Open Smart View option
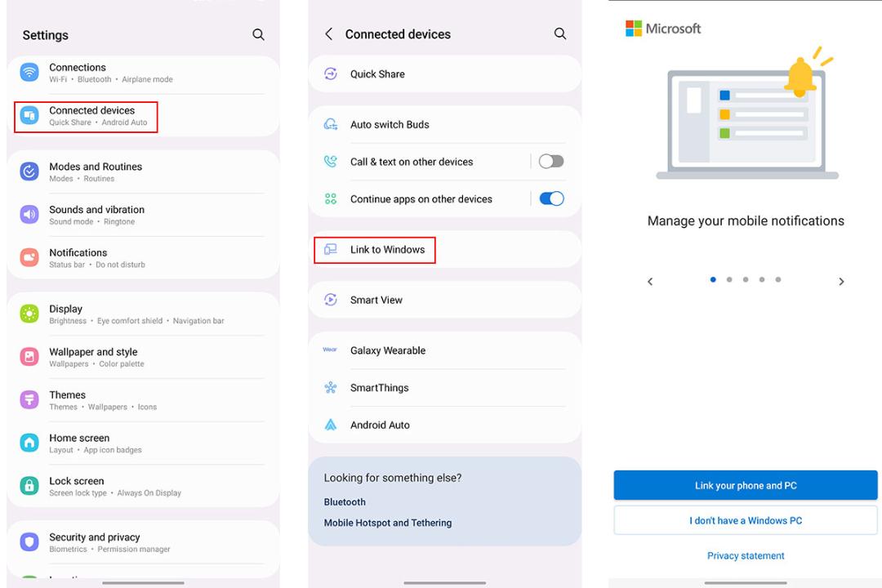The width and height of the screenshot is (882, 588). point(444,300)
